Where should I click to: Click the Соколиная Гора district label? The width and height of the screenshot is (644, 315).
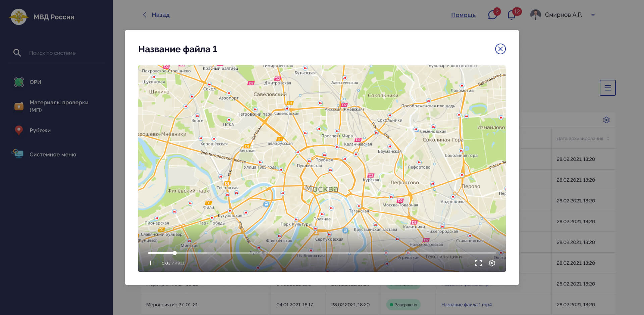coord(443,140)
